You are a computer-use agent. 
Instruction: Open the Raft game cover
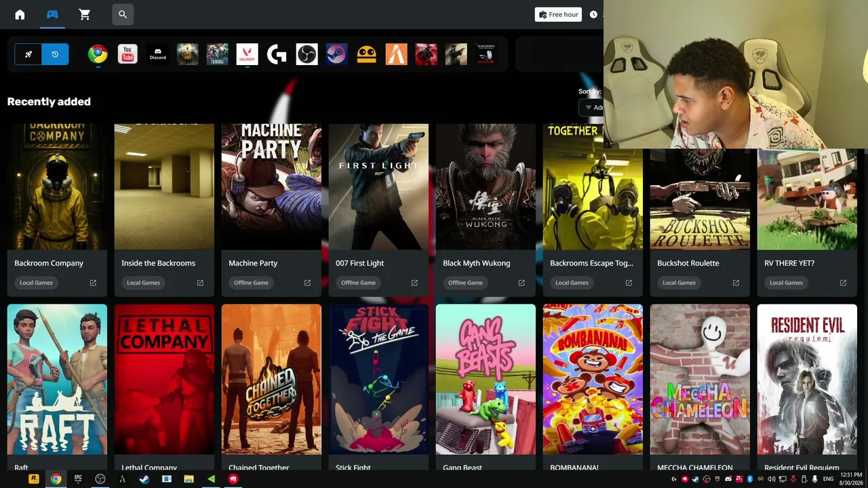click(x=57, y=379)
